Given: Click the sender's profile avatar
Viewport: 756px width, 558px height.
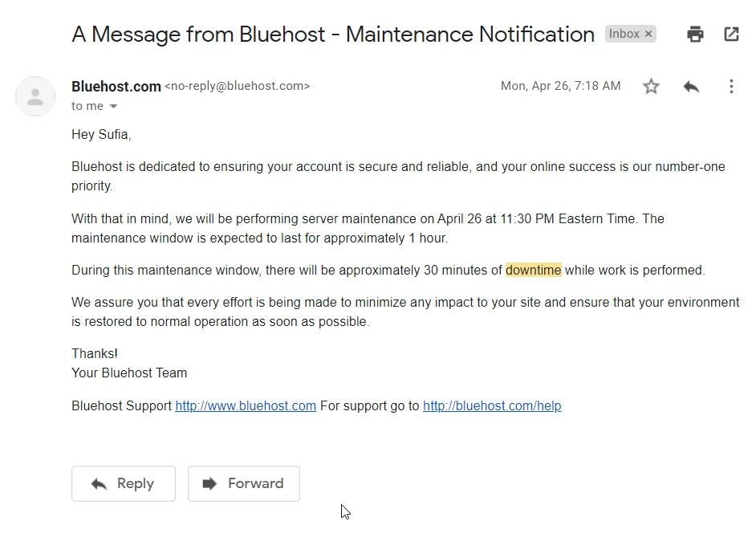Looking at the screenshot, I should 35,96.
